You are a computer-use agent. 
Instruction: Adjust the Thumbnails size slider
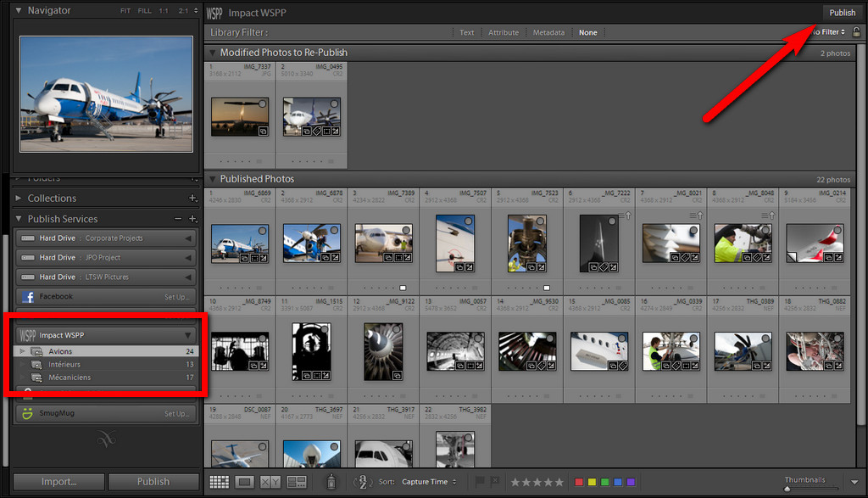click(811, 489)
